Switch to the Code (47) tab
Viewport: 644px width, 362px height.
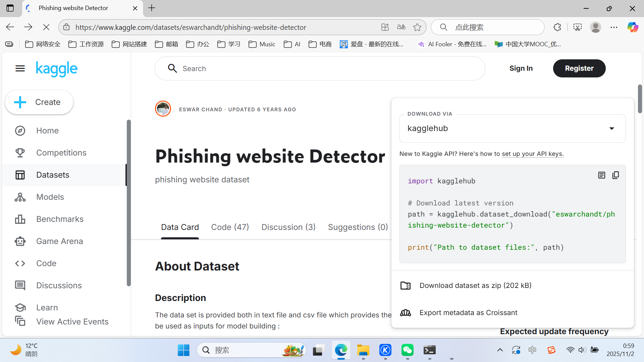point(230,227)
